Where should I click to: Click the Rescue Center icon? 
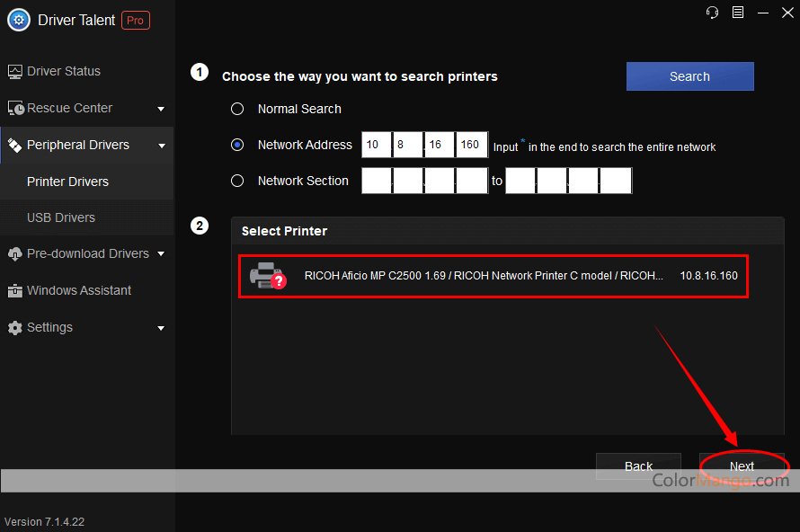(x=15, y=109)
